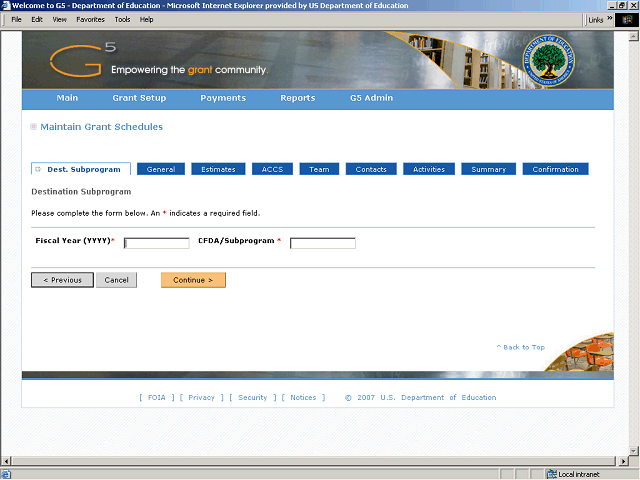This screenshot has width=640, height=480.
Task: Click the Windows flag logo in toolbar
Action: point(627,20)
